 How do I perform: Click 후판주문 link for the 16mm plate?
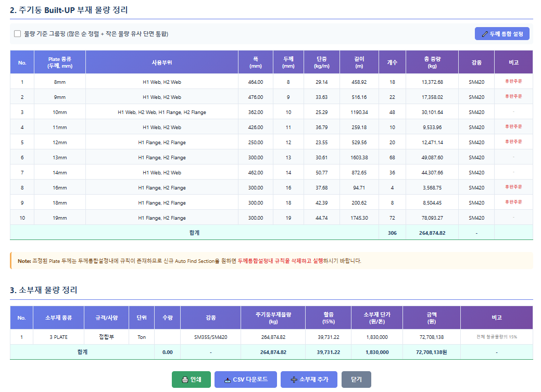coord(512,187)
